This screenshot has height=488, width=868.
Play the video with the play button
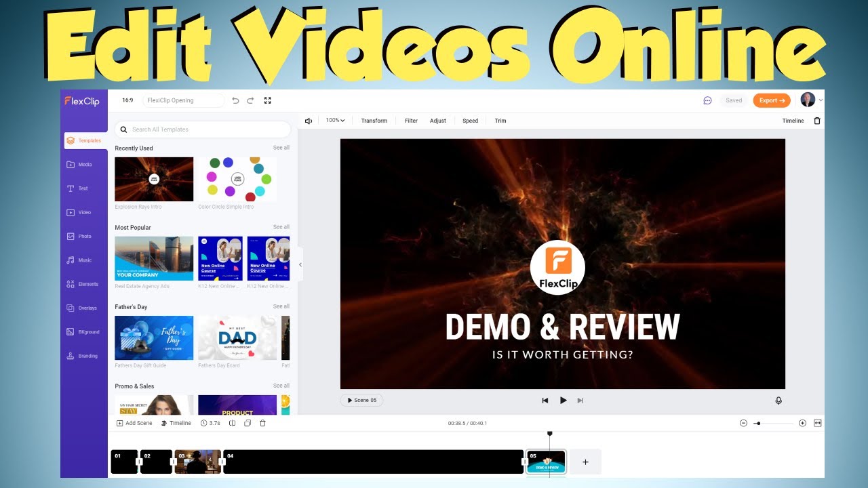coord(564,400)
